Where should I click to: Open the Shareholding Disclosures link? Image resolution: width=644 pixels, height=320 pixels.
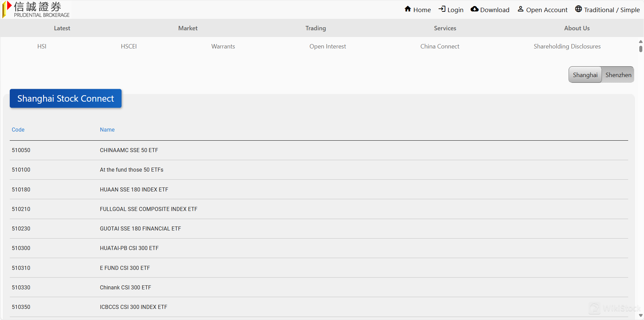(x=567, y=46)
